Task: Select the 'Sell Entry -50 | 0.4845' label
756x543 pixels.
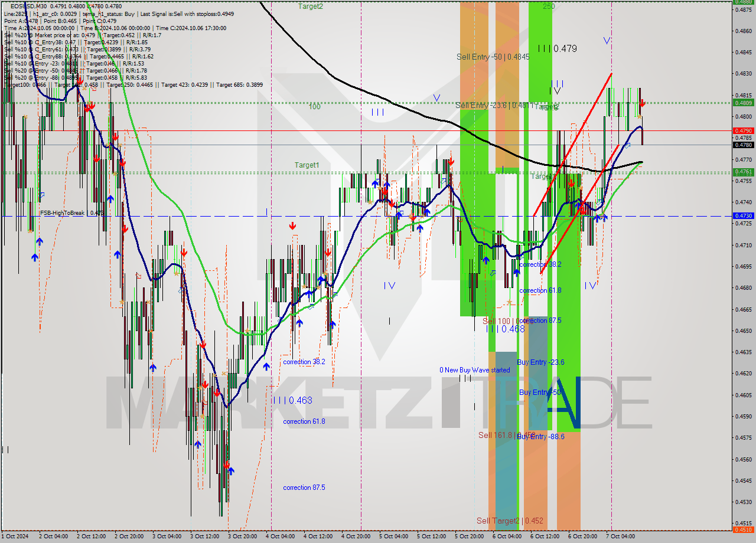Action: pos(493,57)
